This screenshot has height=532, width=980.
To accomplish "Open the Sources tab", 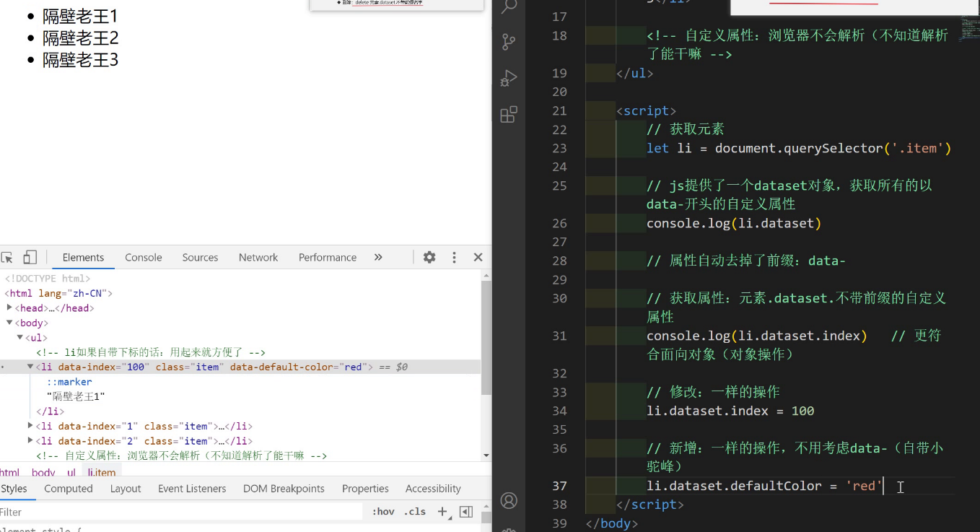I will point(200,257).
